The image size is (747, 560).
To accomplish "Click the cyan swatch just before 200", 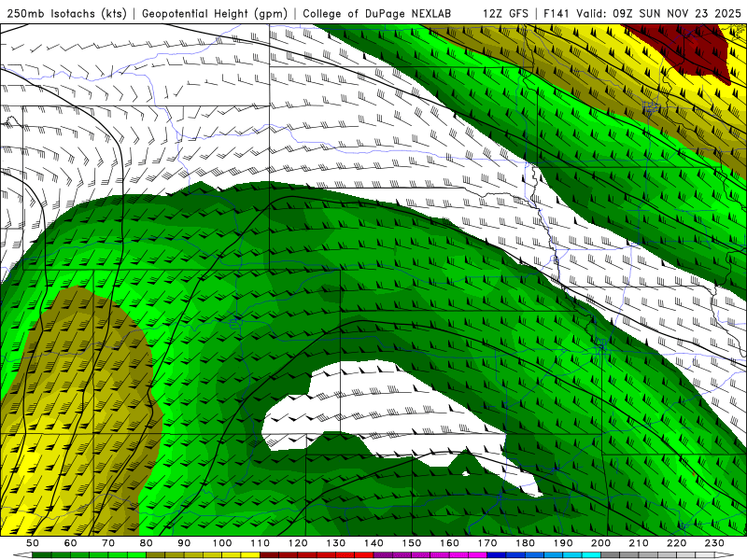I will pos(591,555).
